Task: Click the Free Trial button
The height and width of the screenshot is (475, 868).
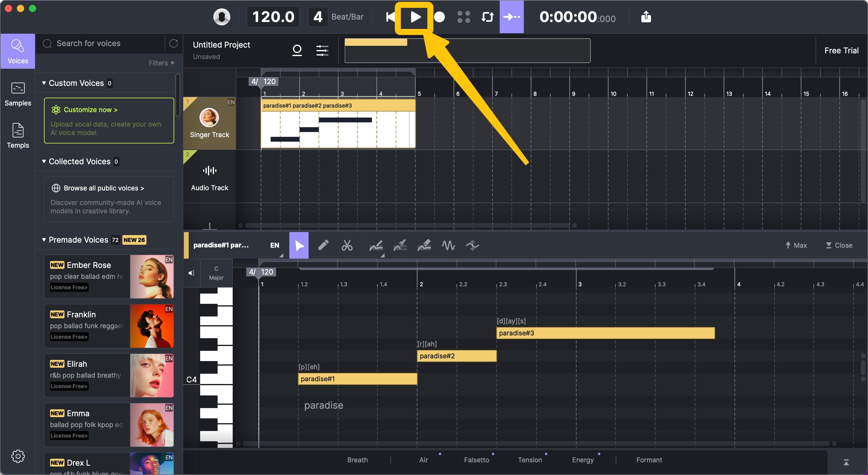Action: click(x=841, y=50)
